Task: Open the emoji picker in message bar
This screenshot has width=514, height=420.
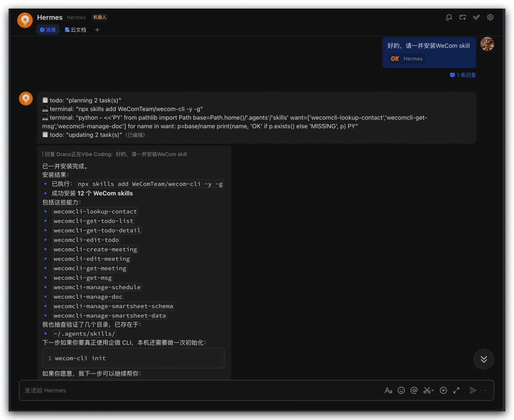Action: tap(401, 390)
